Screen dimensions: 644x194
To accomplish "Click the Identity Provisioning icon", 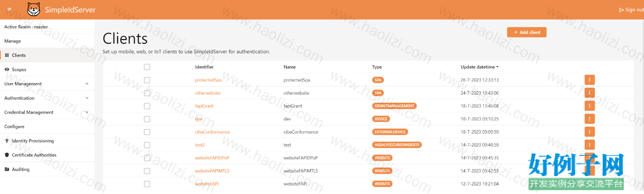I will coord(7,141).
